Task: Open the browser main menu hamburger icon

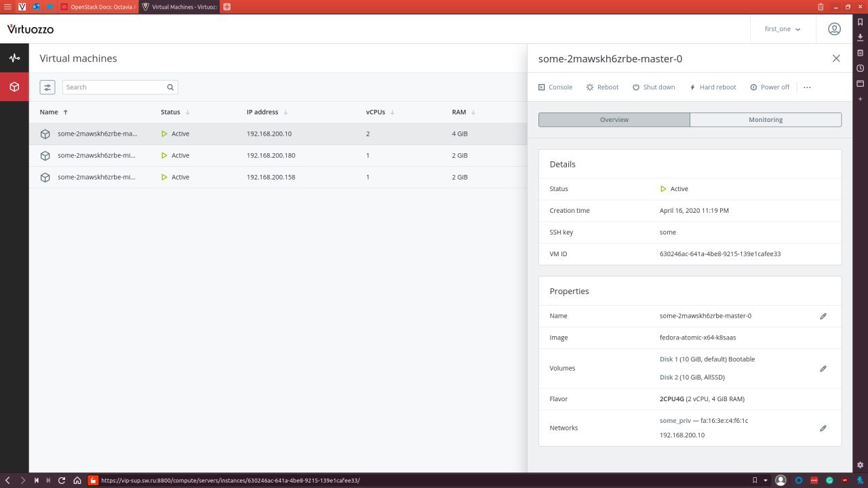Action: click(7, 7)
